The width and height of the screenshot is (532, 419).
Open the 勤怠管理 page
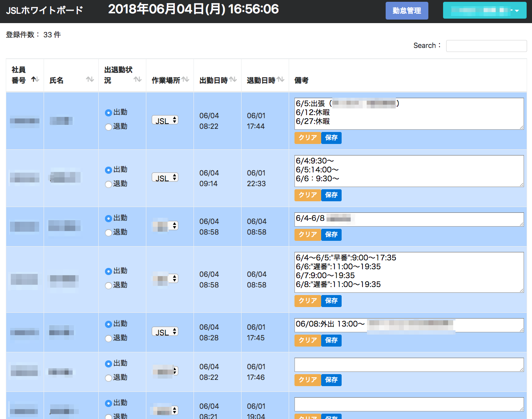(407, 11)
